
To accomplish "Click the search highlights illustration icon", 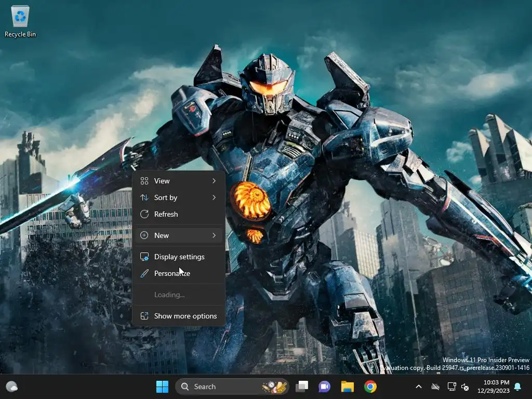I will [274, 387].
